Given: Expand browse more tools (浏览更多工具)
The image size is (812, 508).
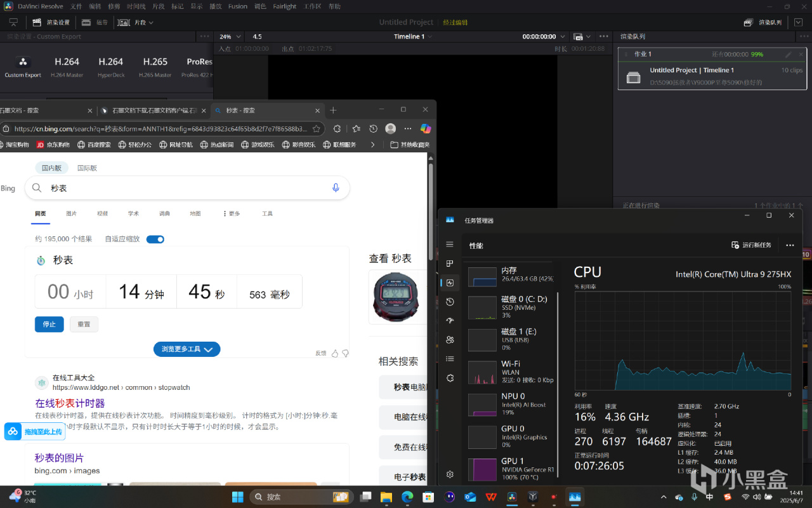Looking at the screenshot, I should (x=187, y=349).
